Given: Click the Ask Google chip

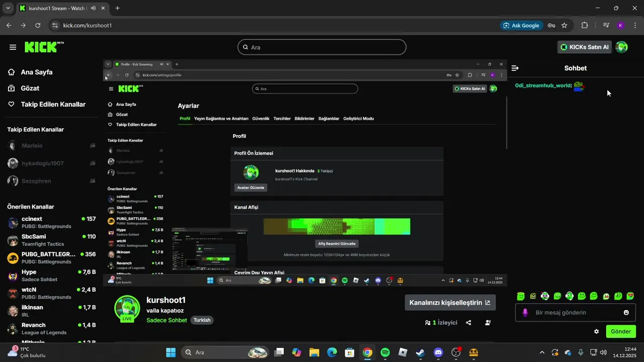Looking at the screenshot, I should [x=521, y=25].
